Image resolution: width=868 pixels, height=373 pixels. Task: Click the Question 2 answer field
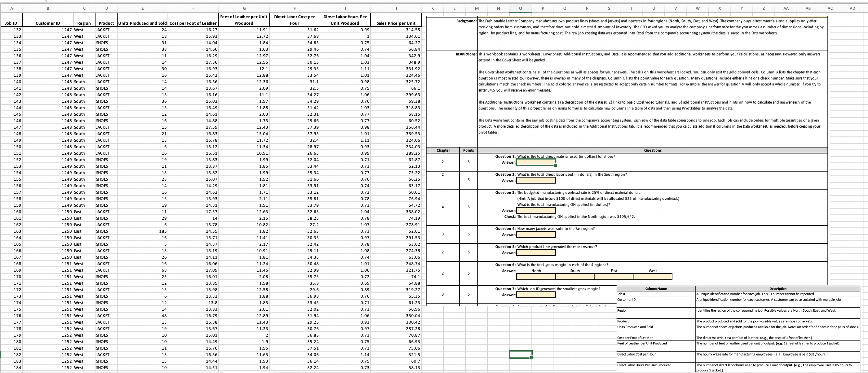[536, 181]
